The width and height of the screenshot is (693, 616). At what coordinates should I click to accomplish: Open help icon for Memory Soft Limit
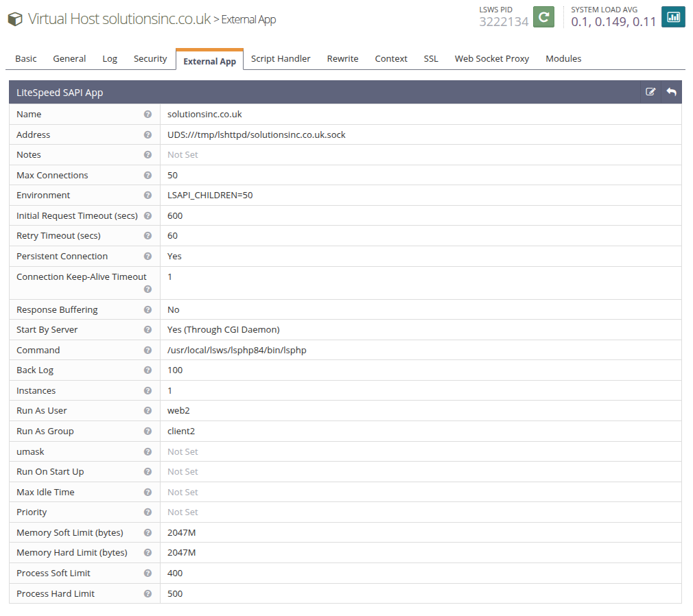pyautogui.click(x=148, y=533)
